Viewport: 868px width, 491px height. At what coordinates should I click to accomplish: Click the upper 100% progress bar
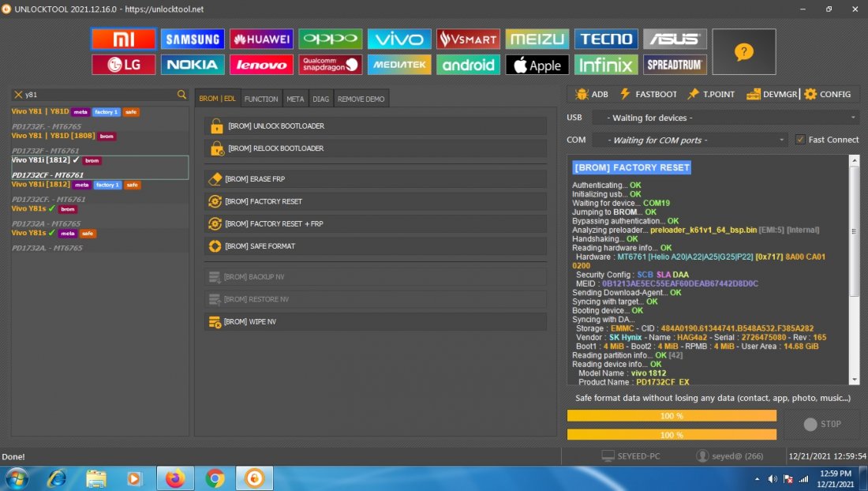click(x=672, y=416)
